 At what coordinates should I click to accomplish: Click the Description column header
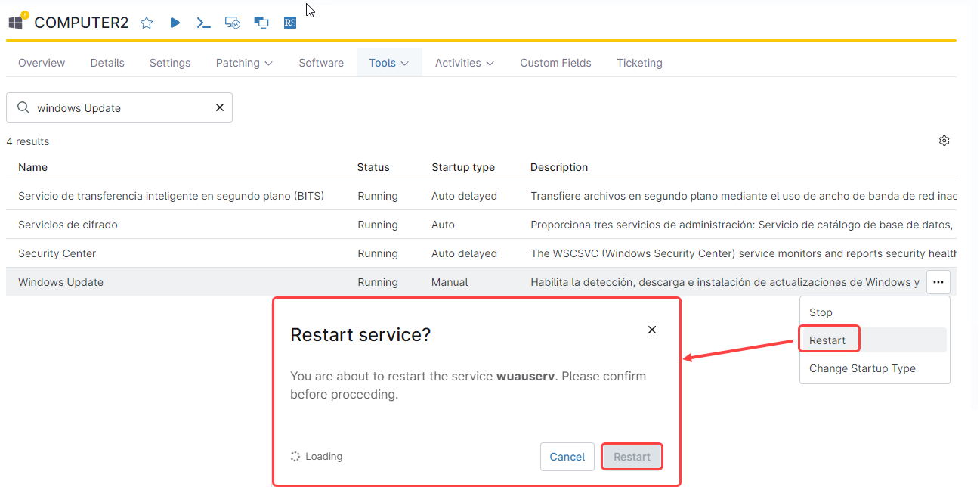click(x=559, y=167)
